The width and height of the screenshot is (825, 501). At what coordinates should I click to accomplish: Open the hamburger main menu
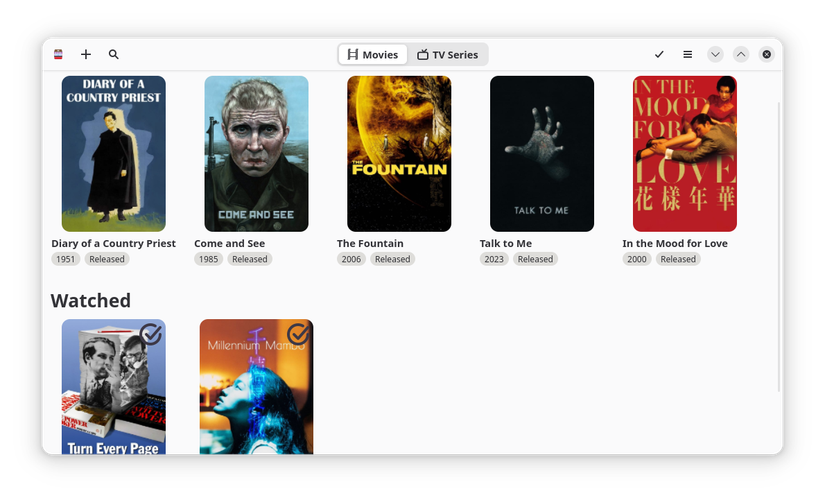(688, 54)
